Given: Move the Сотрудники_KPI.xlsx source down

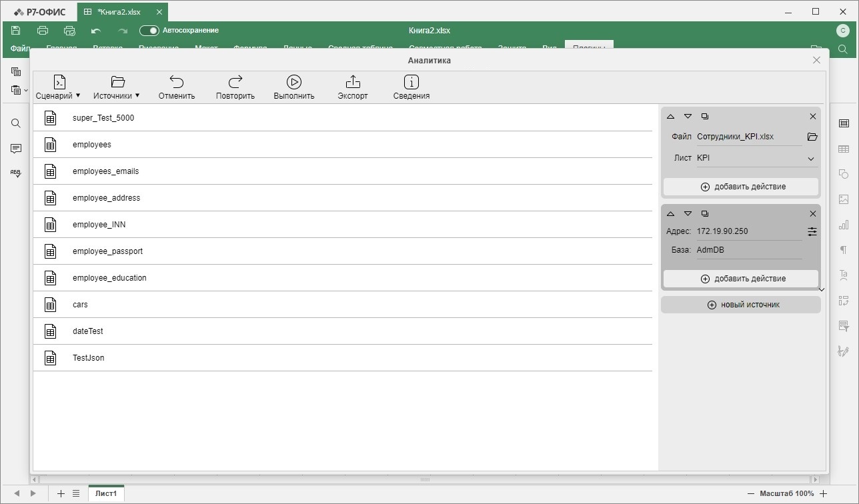Looking at the screenshot, I should coord(688,116).
